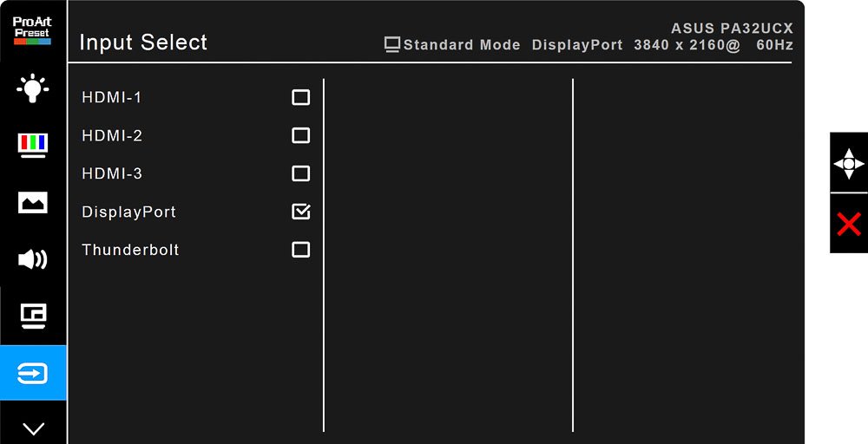868x444 pixels.
Task: Choose the DisplayPort input label
Action: (129, 212)
